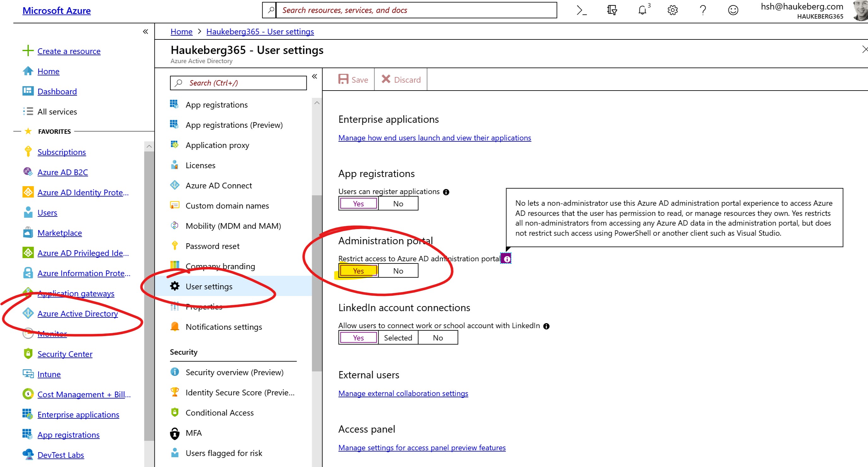The width and height of the screenshot is (868, 467).
Task: Click the global search resources field
Action: [x=416, y=10]
